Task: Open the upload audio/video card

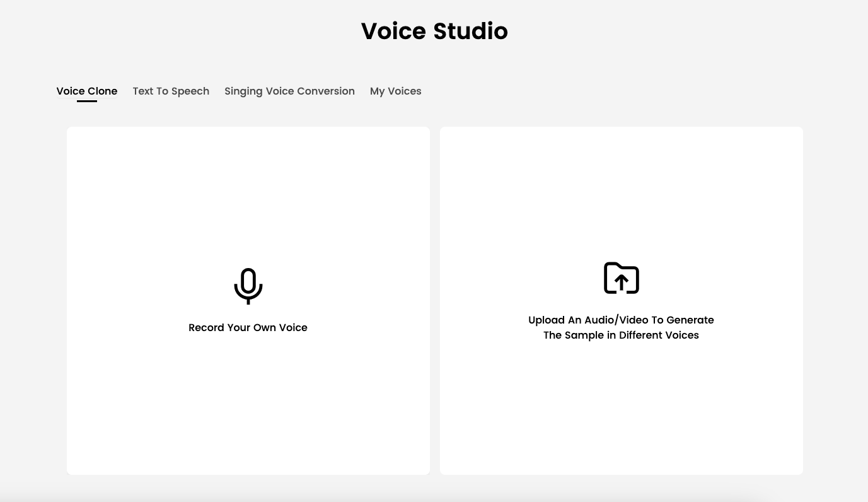Action: [x=621, y=301]
